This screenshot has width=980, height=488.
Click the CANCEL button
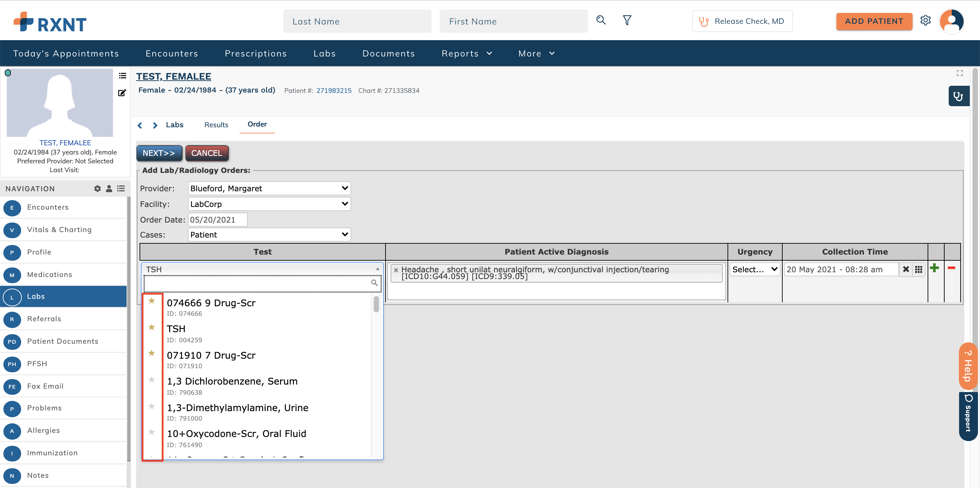pos(207,153)
